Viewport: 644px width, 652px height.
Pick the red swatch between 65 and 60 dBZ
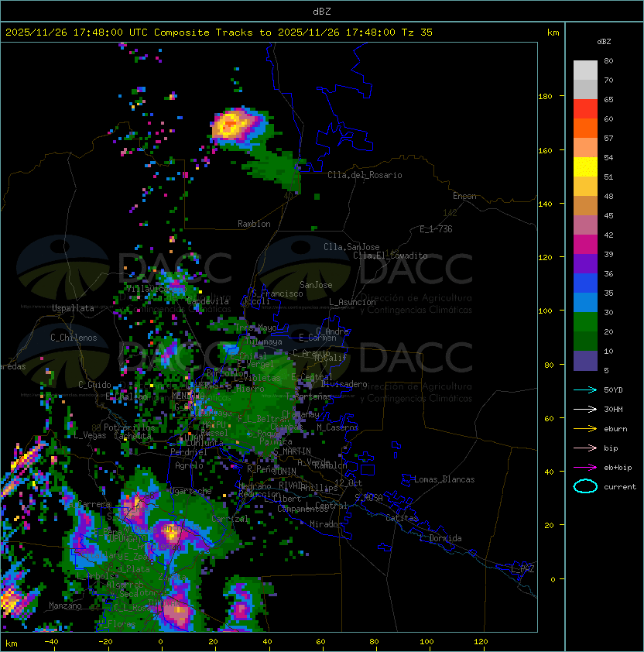tap(585, 109)
